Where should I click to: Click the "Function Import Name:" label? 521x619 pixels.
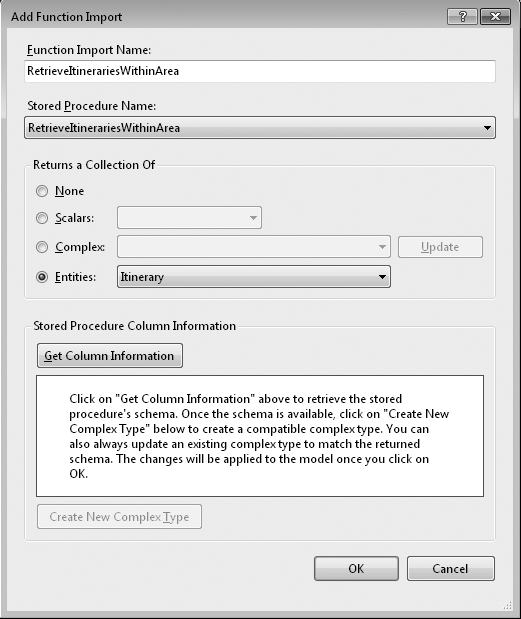(89, 50)
